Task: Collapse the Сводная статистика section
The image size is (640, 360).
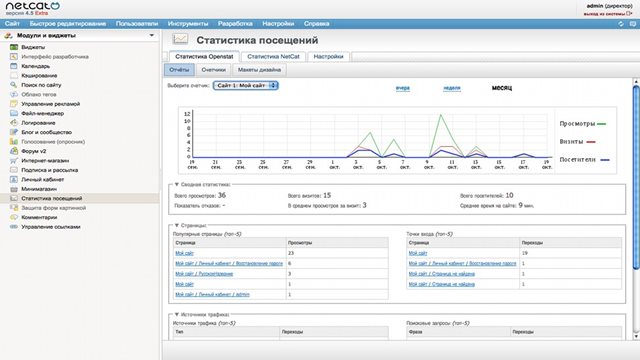Action: [177, 184]
